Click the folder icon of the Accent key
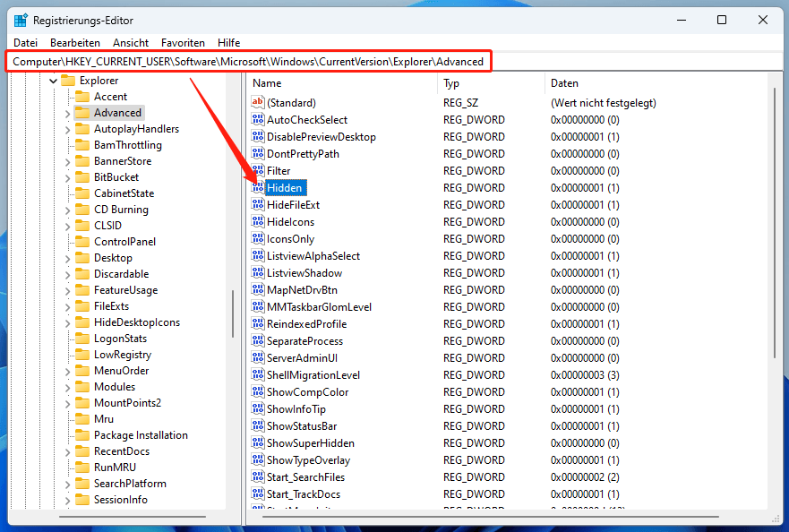 pyautogui.click(x=82, y=97)
